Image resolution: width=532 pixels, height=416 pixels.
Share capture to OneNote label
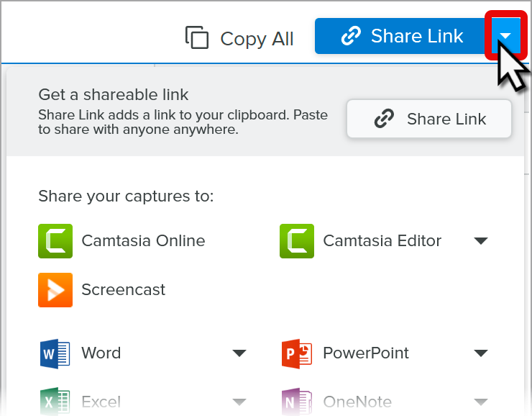tap(357, 402)
